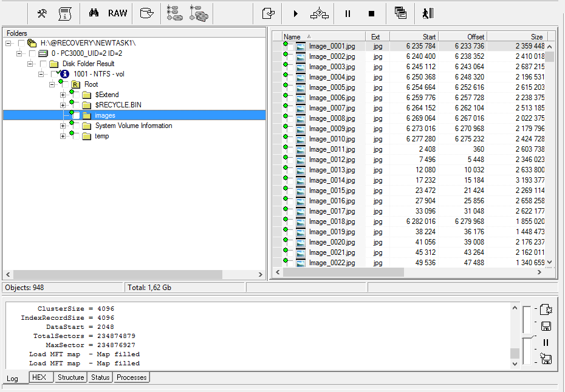Switch to the HEX tab
This screenshot has height=392, width=565.
coord(39,377)
